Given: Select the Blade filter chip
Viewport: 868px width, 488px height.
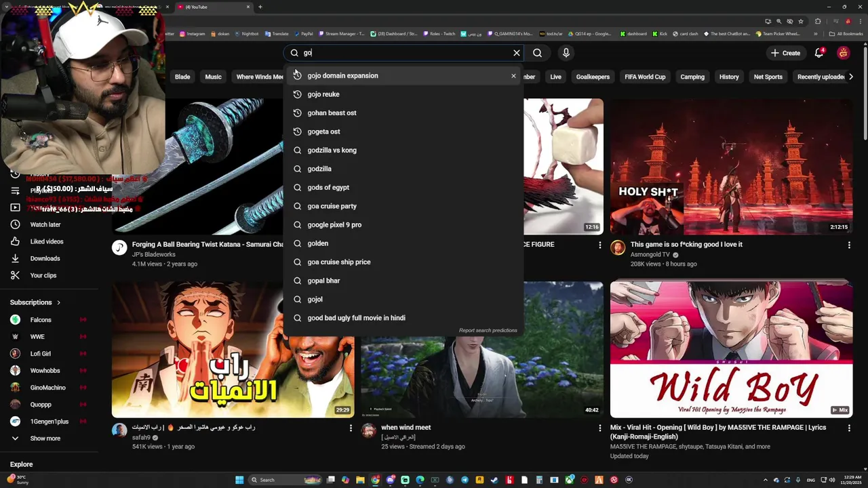Looking at the screenshot, I should [182, 77].
